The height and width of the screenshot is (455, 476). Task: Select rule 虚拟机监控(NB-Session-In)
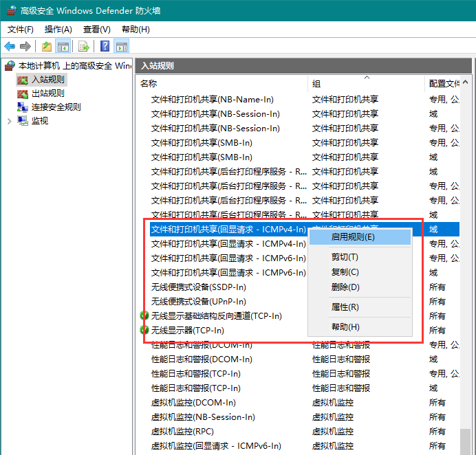[x=203, y=417]
